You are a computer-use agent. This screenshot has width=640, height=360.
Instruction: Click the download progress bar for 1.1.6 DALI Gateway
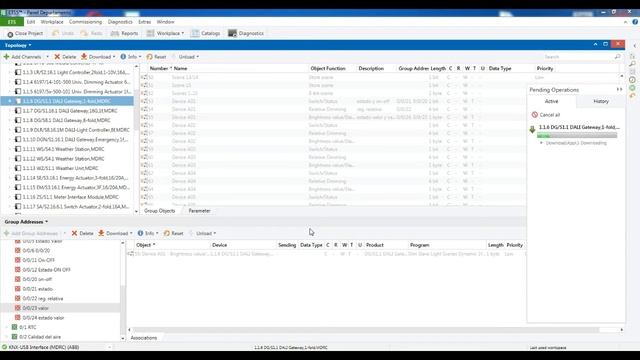(577, 136)
